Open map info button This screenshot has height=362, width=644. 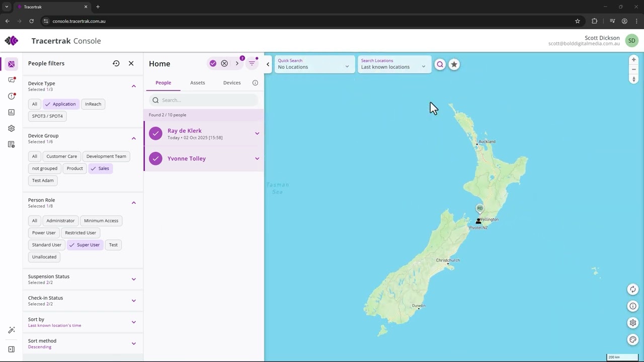click(633, 306)
